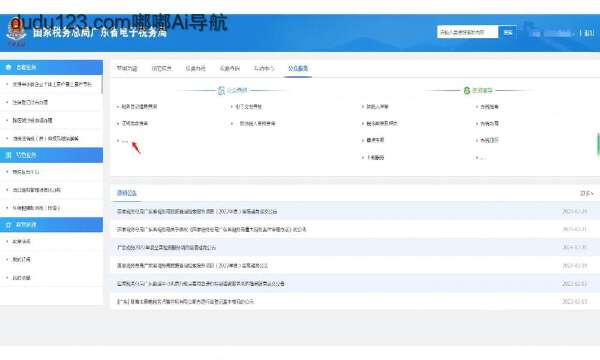600x360 pixels.
Task: Open the last notice starting with 【广东】
Action: (185, 301)
